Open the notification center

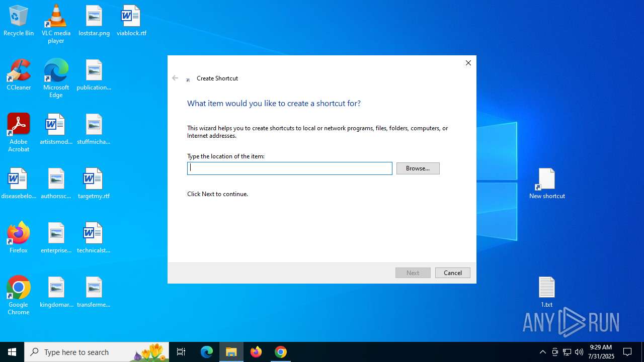628,352
